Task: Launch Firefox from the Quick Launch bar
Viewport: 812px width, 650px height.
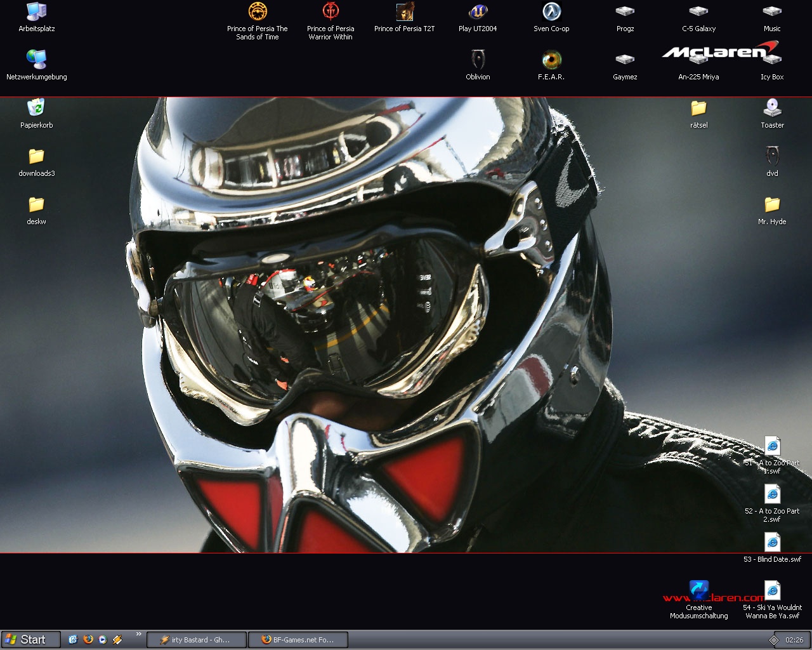Action: [88, 639]
